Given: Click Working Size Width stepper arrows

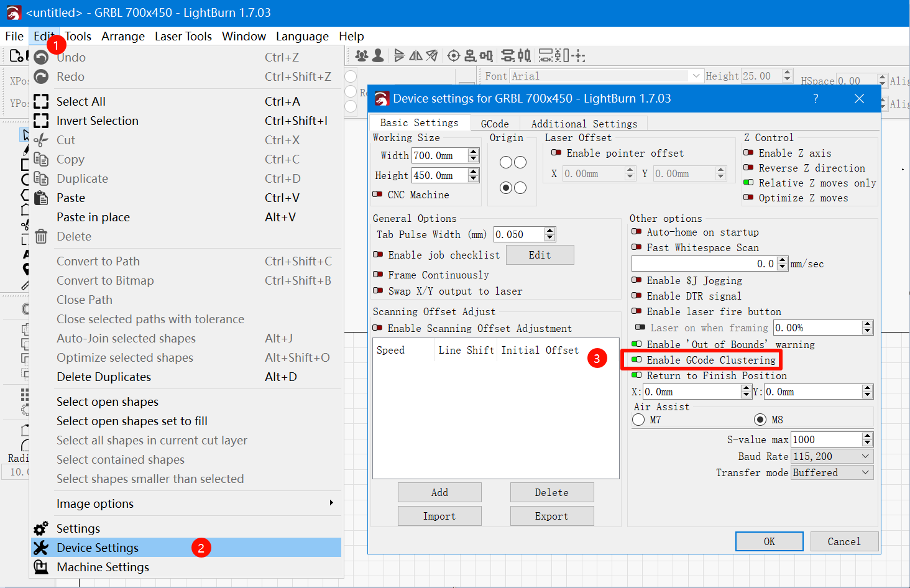Looking at the screenshot, I should tap(474, 155).
